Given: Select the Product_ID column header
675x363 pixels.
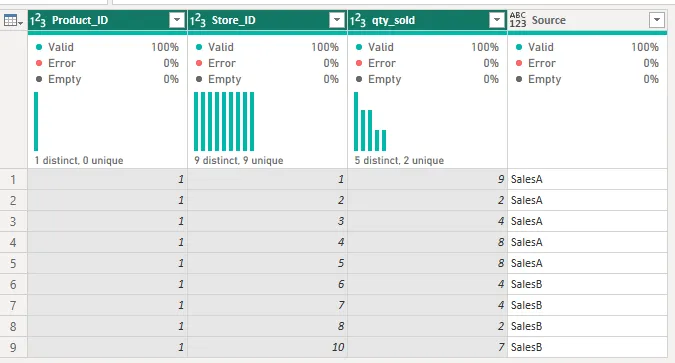Looking at the screenshot, I should pyautogui.click(x=108, y=20).
